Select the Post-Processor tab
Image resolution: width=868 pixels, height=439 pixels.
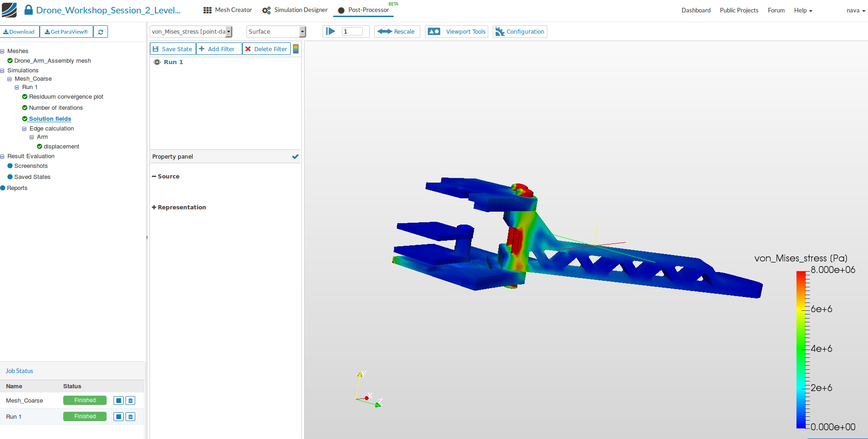tap(364, 10)
